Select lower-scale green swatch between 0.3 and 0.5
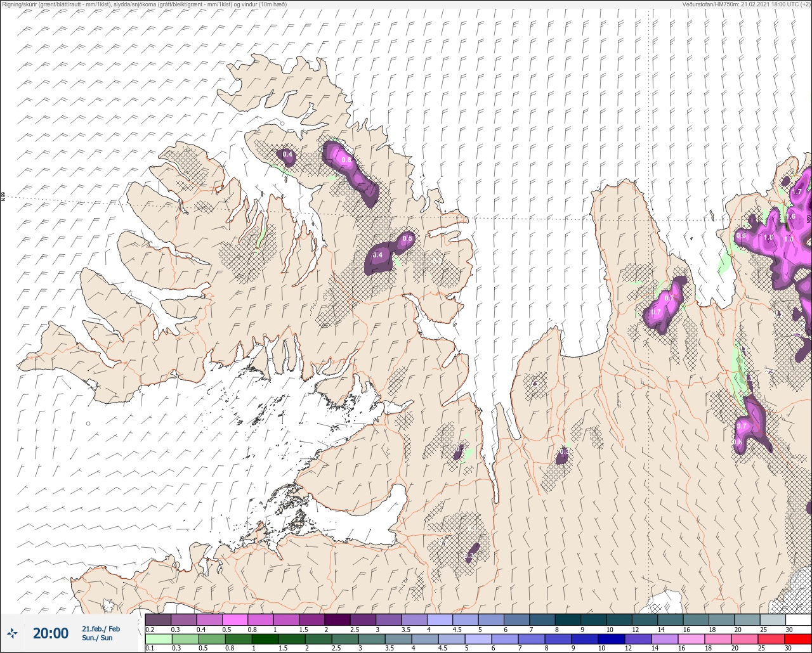 tap(184, 639)
